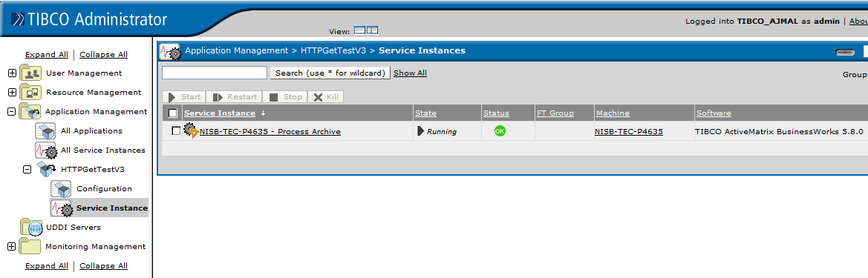This screenshot has width=868, height=278.
Task: Select All Service Instances in the tree
Action: coord(103,150)
